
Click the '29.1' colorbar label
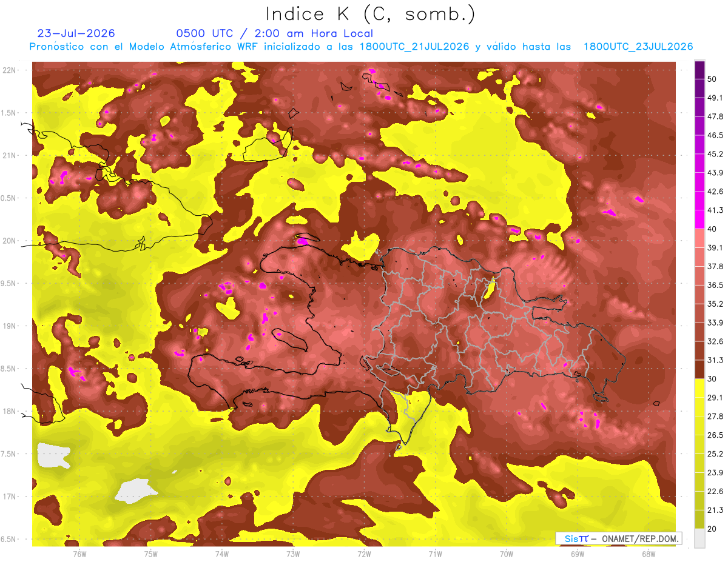(715, 398)
